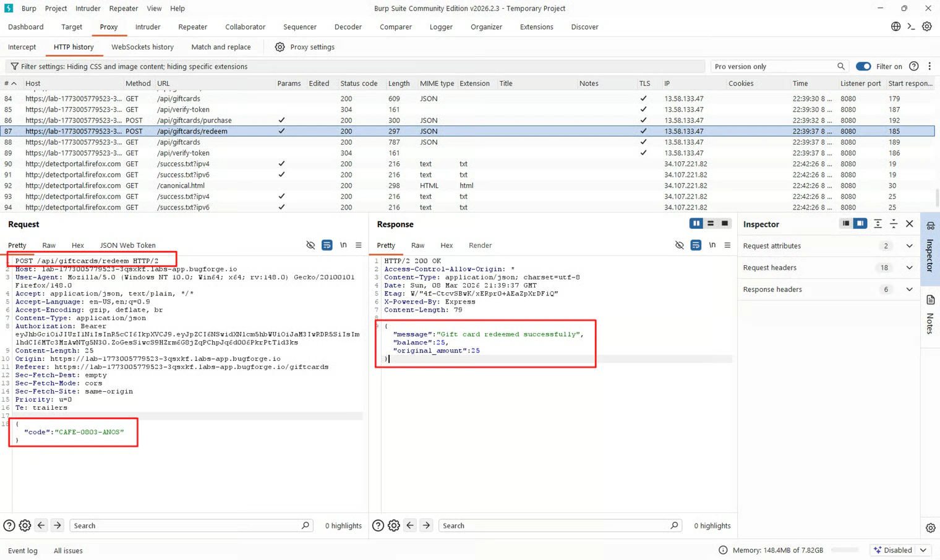The width and height of the screenshot is (940, 560).
Task: Click the Request pane search field
Action: (x=190, y=525)
